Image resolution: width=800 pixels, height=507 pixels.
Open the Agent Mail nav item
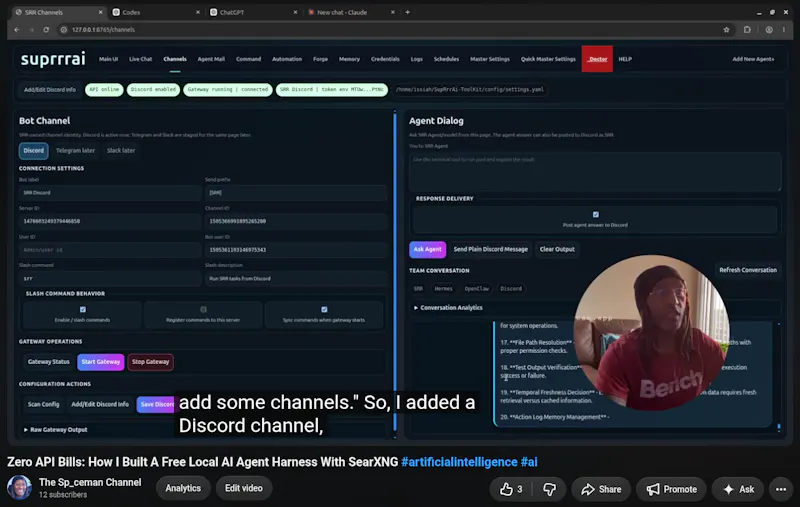tap(211, 59)
